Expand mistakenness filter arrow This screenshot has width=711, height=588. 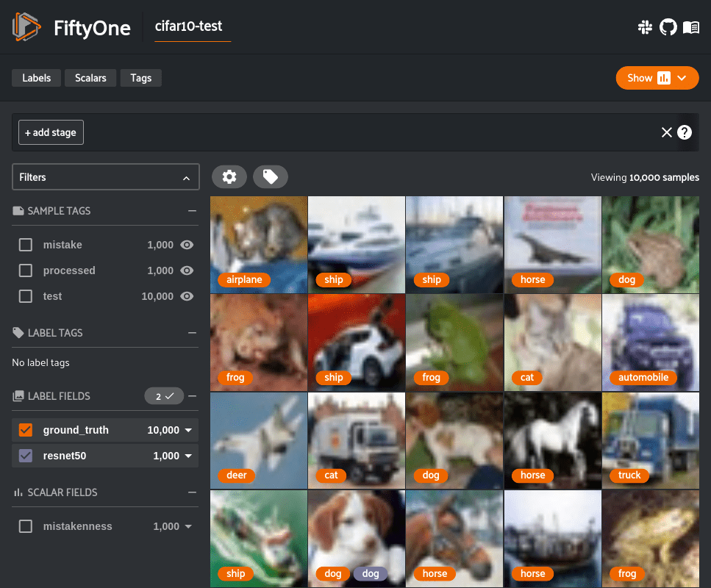pyautogui.click(x=189, y=527)
